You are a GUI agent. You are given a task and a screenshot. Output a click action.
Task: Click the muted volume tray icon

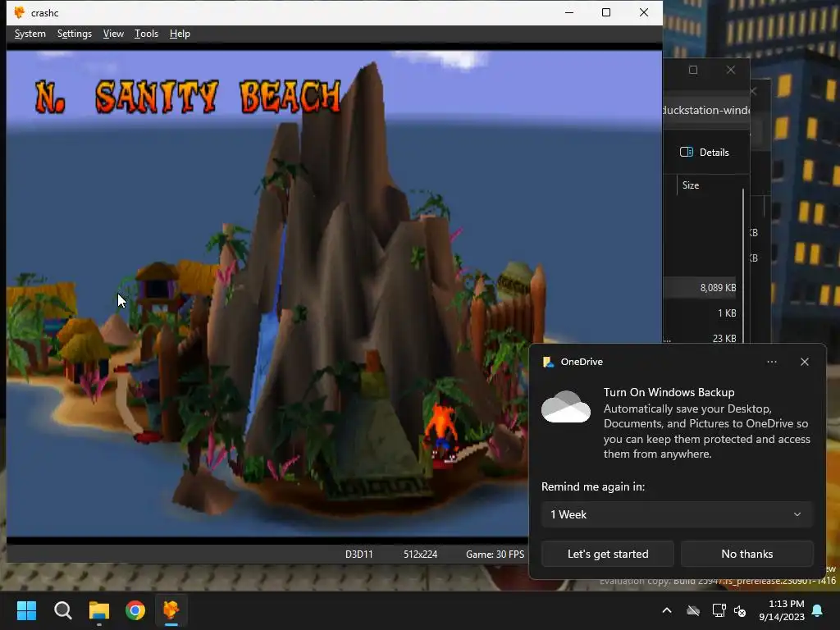pos(741,610)
